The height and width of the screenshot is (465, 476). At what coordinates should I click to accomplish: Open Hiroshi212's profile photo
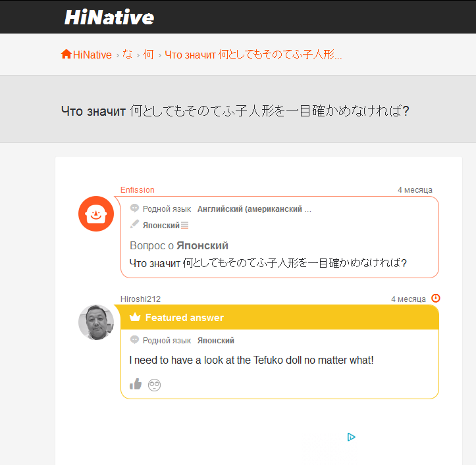point(96,322)
